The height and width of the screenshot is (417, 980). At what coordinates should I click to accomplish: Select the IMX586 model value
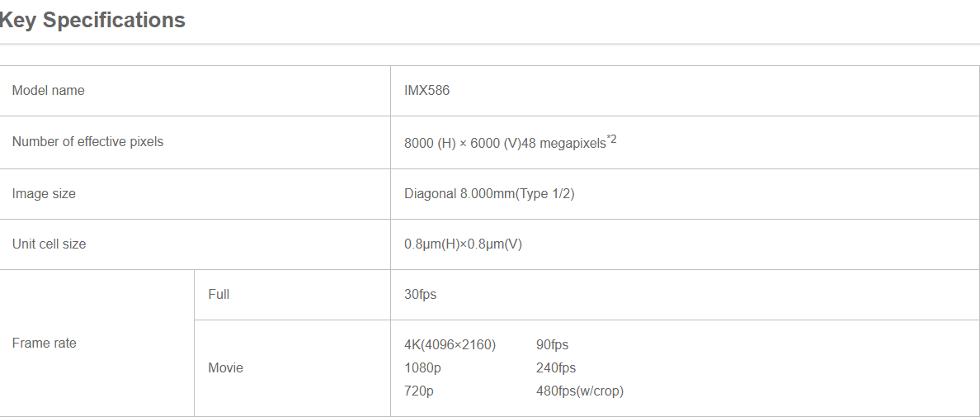[426, 91]
